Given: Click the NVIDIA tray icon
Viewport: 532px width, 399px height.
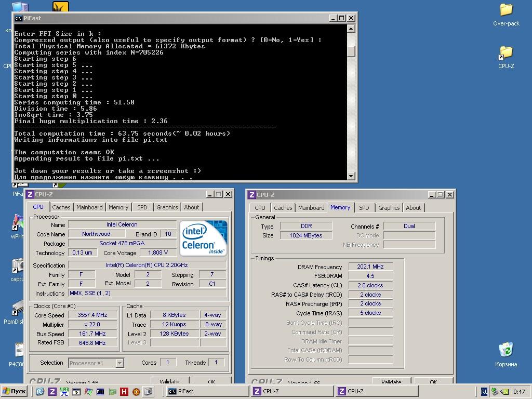Looking at the screenshot, I should pos(505,392).
